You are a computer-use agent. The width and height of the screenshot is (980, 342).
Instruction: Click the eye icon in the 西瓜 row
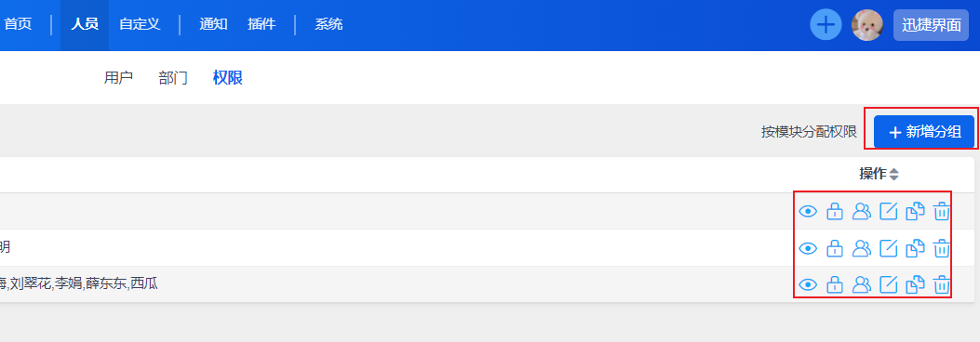pos(808,285)
